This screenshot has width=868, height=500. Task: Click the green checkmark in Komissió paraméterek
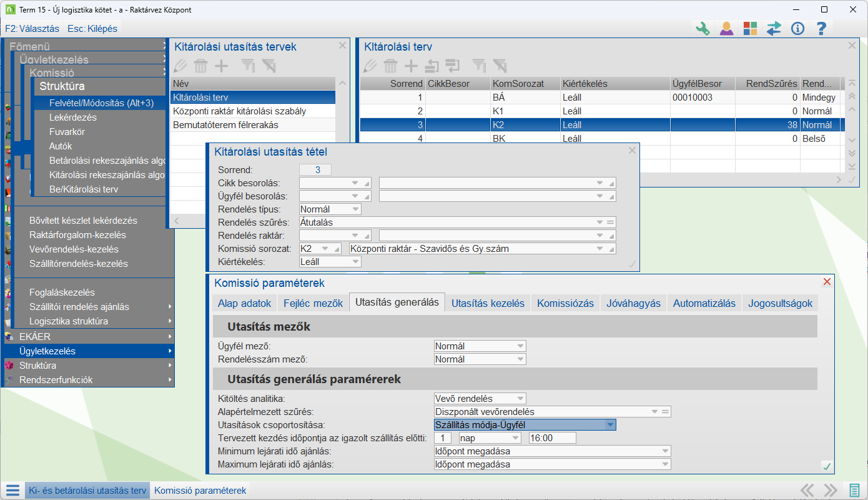click(827, 466)
